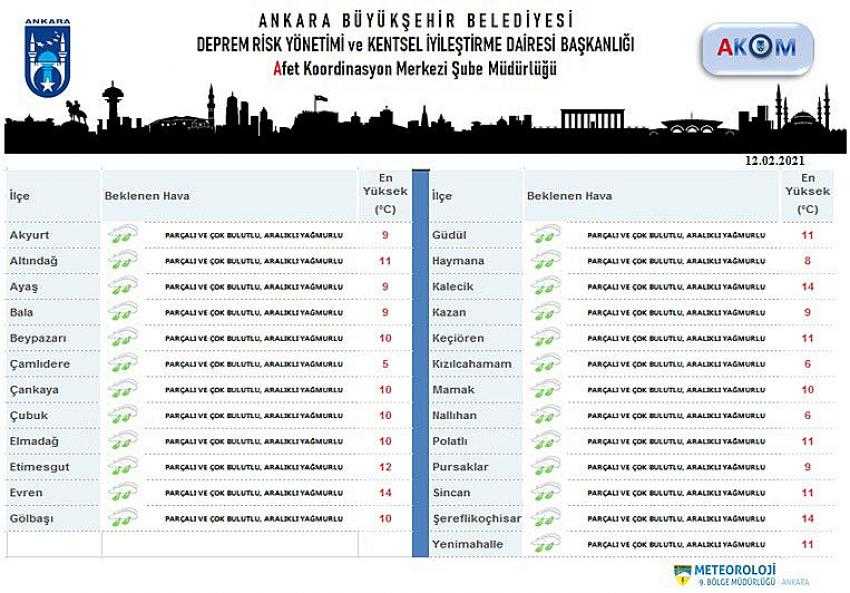The height and width of the screenshot is (593, 850).
Task: Click the Çamlıdere temperature value 5
Action: [385, 364]
